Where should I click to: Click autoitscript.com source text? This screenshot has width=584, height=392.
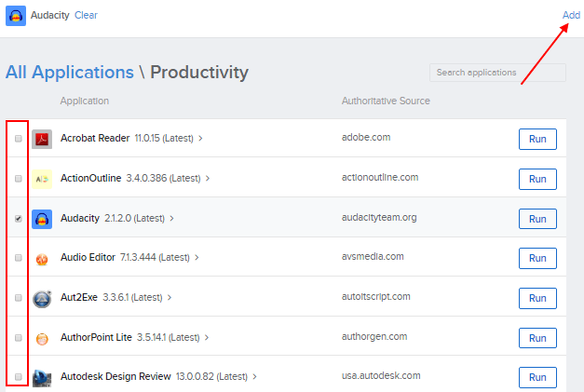click(375, 297)
